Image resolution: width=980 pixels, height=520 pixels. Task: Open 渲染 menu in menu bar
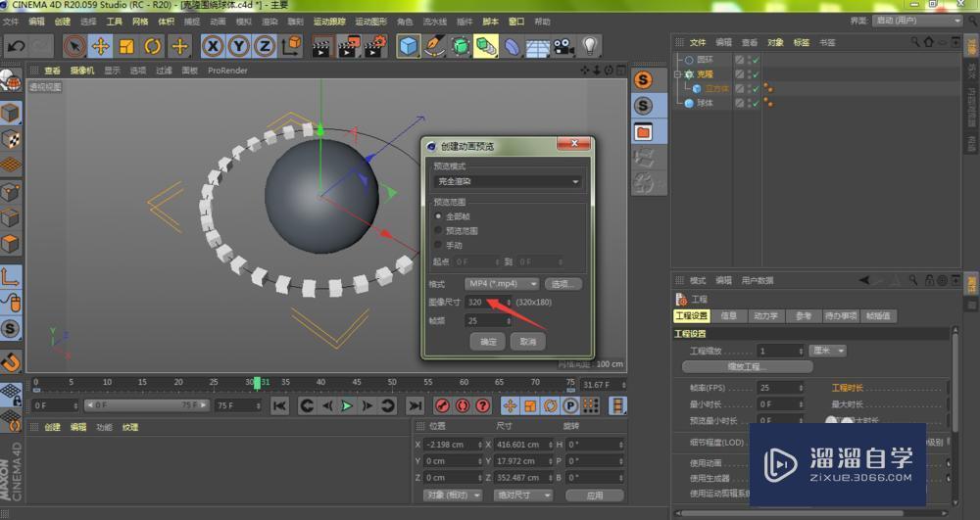(x=269, y=22)
